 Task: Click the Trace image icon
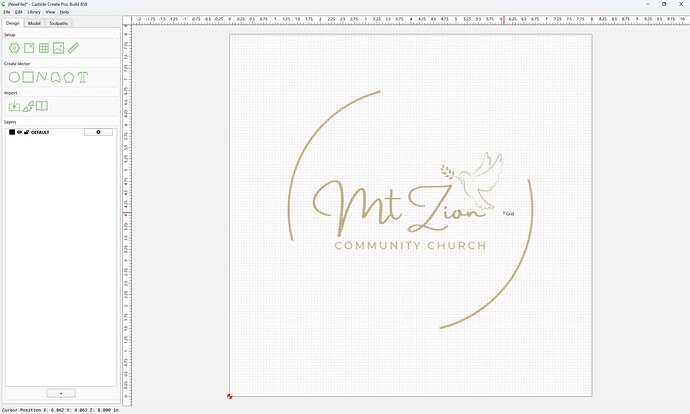28,106
